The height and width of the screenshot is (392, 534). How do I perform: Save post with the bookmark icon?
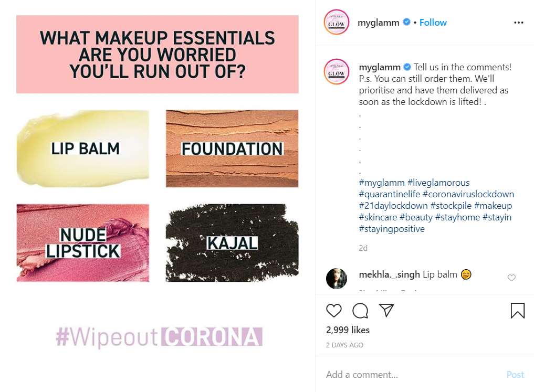click(517, 310)
